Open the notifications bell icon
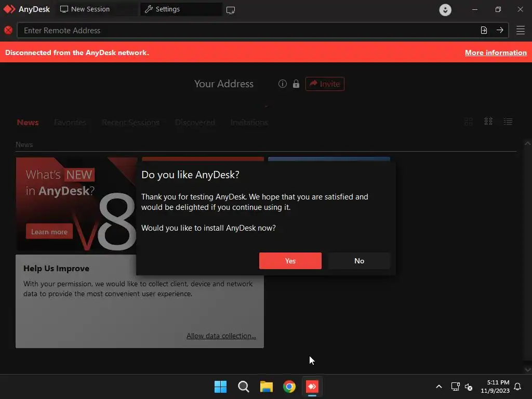This screenshot has height=399, width=532. coord(517,387)
